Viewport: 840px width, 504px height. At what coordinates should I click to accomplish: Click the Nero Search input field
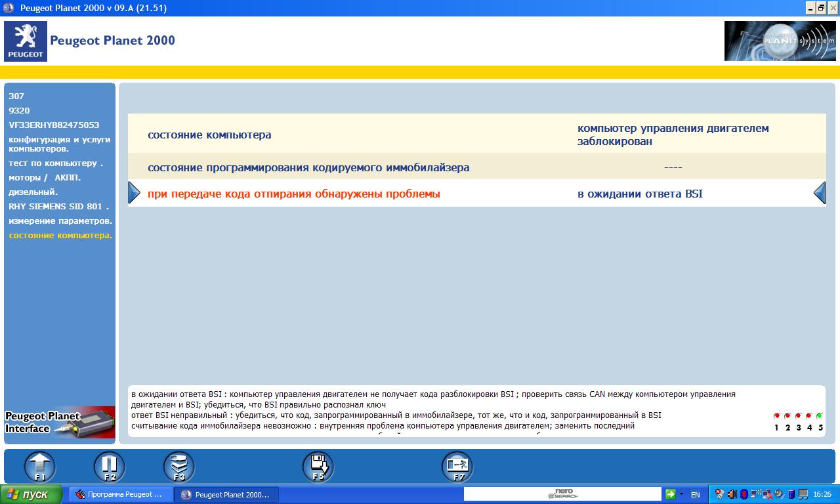tap(562, 494)
